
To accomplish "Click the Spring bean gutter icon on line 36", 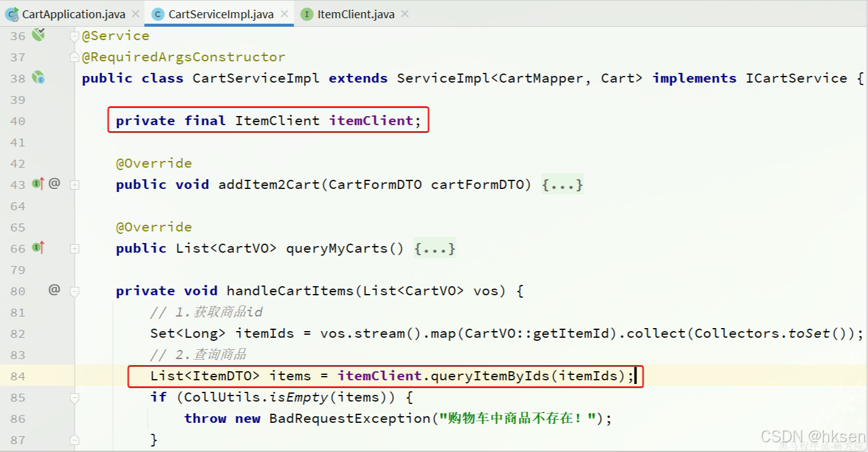I will coord(38,35).
